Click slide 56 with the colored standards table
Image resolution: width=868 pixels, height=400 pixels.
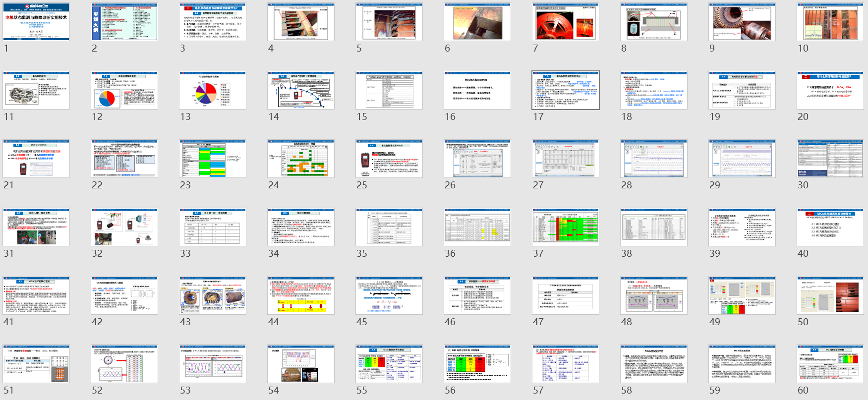477,364
